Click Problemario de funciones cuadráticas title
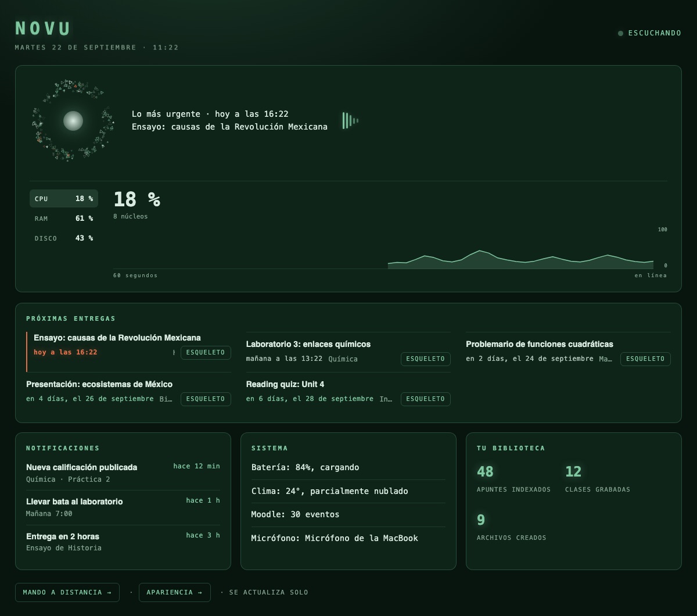The height and width of the screenshot is (616, 697). click(x=540, y=344)
